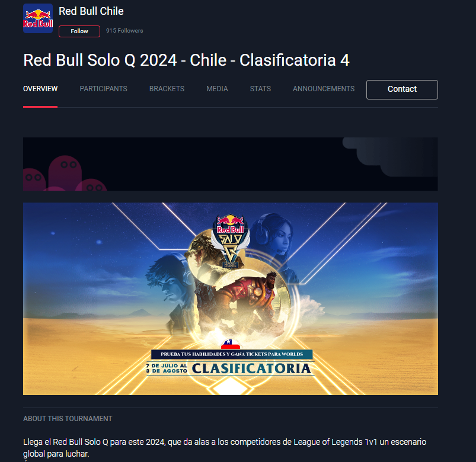Click the Chile flag badge on banner
This screenshot has width=476, height=462.
pos(231,344)
